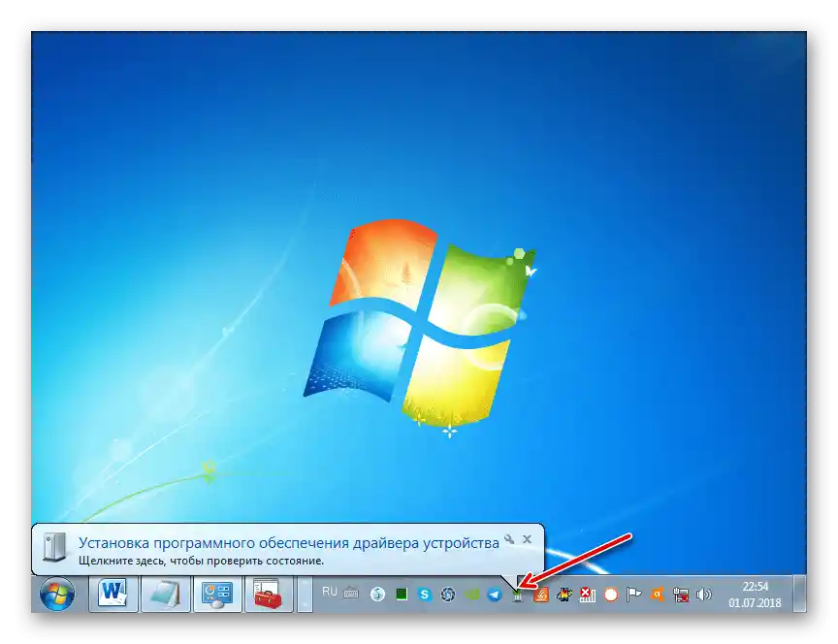Open the volume speaker tray icon
Screen dimensions: 838x644
[x=704, y=595]
